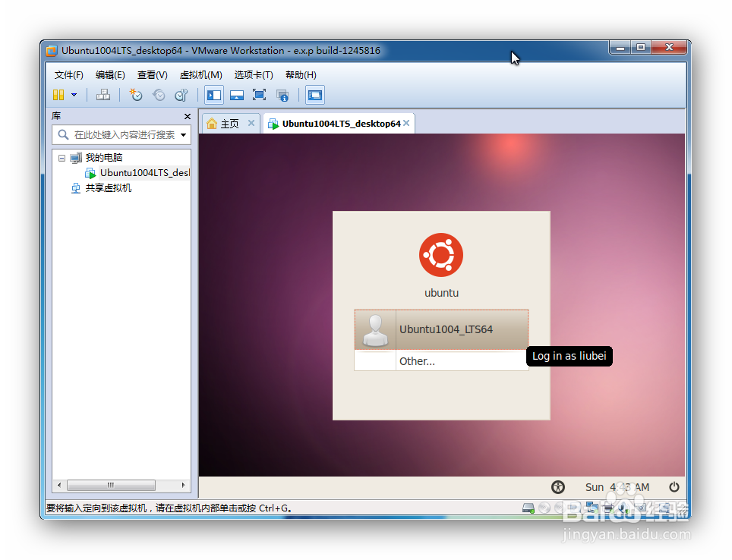This screenshot has height=560, width=732.
Task: Take a snapshot of this virtual machine
Action: tap(136, 95)
